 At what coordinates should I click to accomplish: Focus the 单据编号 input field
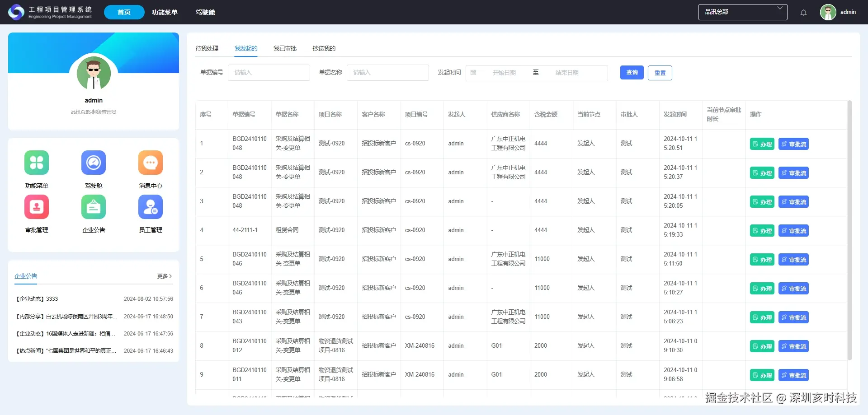pyautogui.click(x=269, y=73)
